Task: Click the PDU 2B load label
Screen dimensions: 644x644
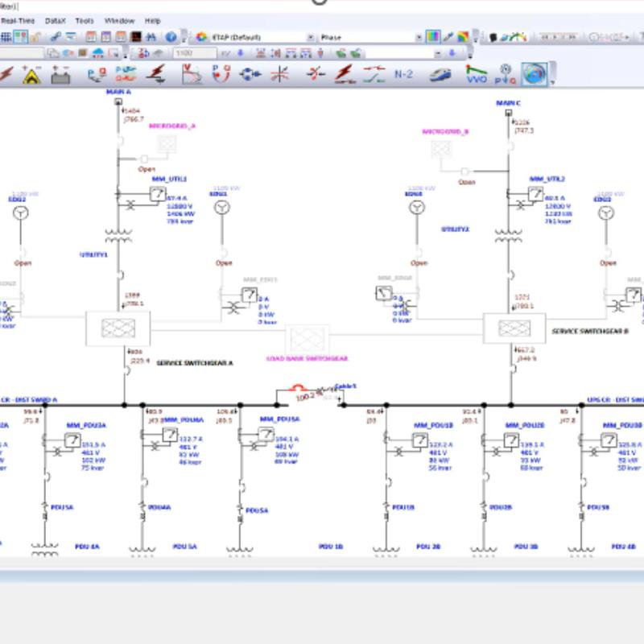Action: pyautogui.click(x=428, y=547)
